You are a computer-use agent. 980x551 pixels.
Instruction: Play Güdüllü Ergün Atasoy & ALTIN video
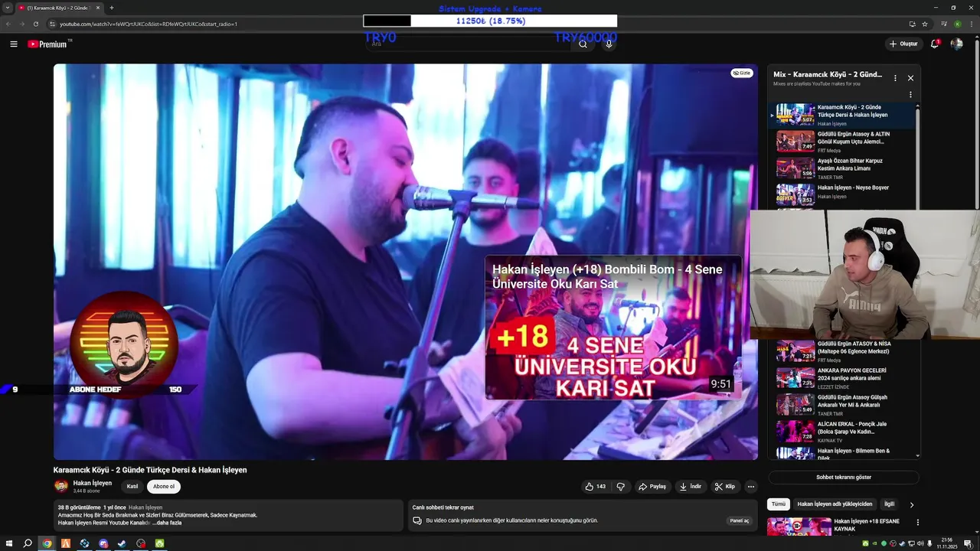(x=842, y=142)
